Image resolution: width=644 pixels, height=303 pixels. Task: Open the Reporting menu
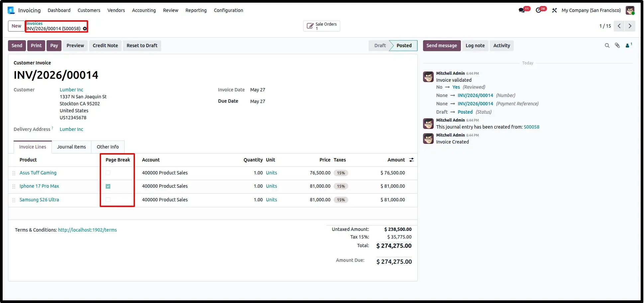[196, 10]
